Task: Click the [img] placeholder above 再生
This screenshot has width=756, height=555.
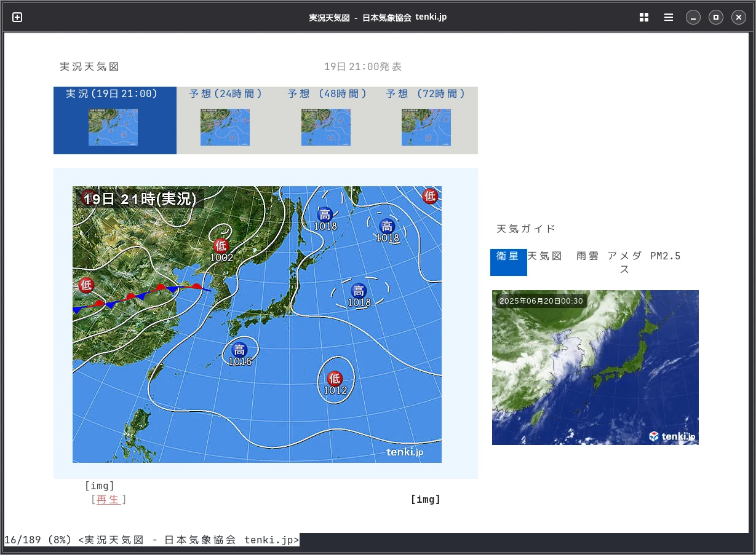Action: click(x=100, y=486)
